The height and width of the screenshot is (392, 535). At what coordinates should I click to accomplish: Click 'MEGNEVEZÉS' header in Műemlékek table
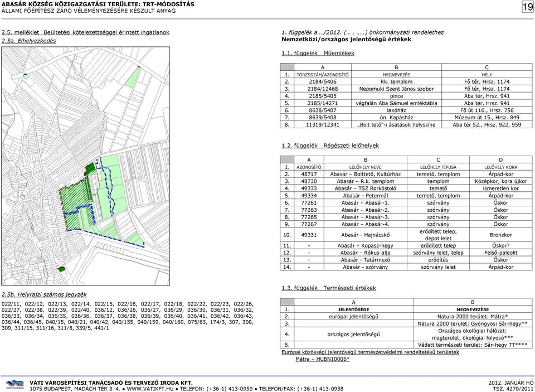[x=396, y=74]
